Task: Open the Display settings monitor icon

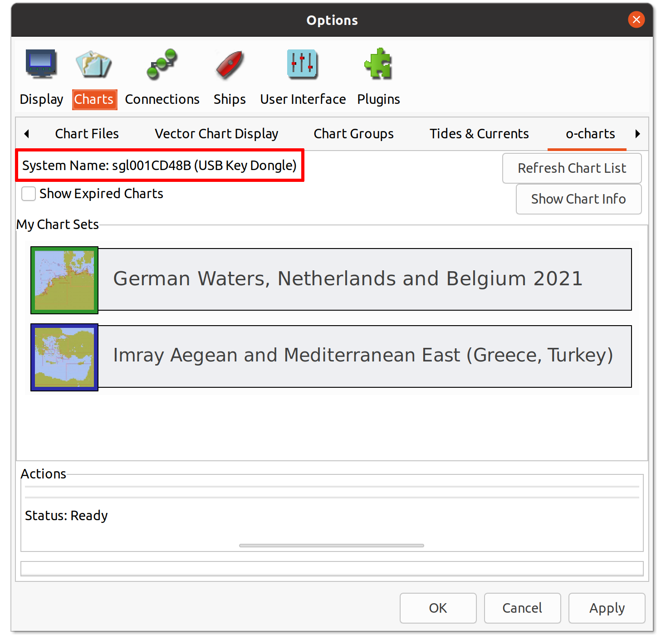Action: (41, 64)
